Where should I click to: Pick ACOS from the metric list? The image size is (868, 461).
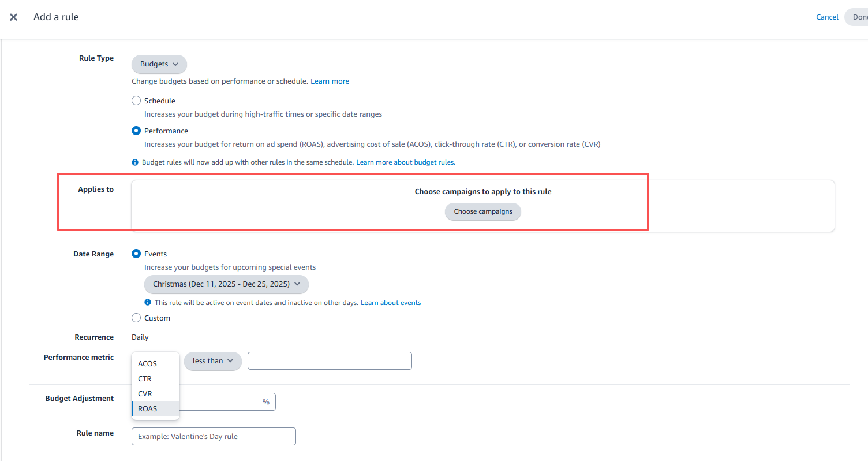(148, 364)
